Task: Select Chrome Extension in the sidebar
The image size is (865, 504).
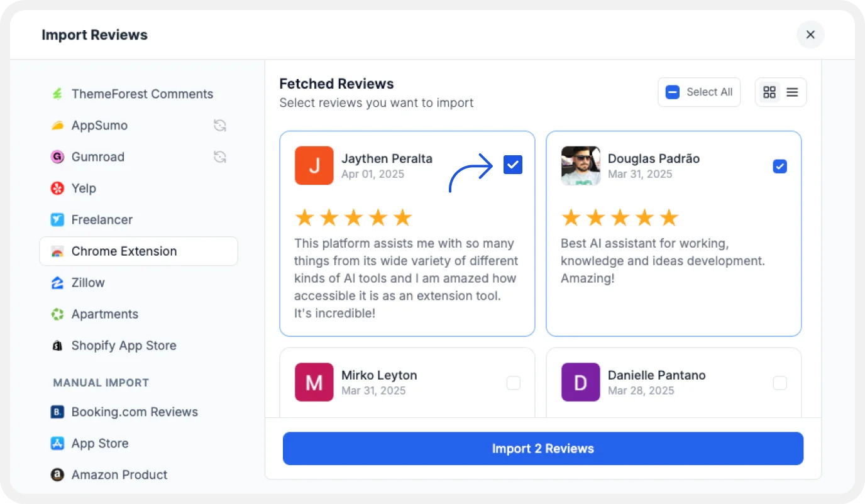Action: [124, 251]
